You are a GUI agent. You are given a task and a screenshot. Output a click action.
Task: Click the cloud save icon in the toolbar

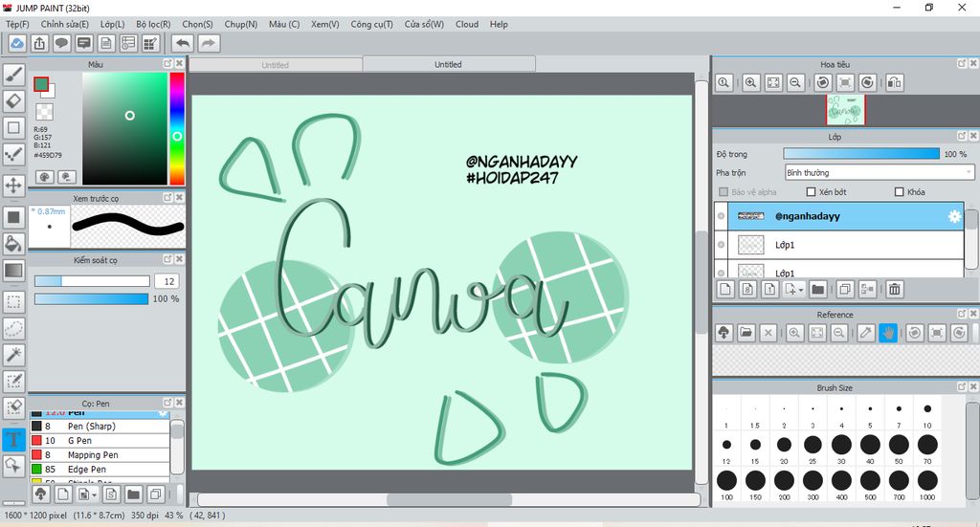tap(17, 43)
